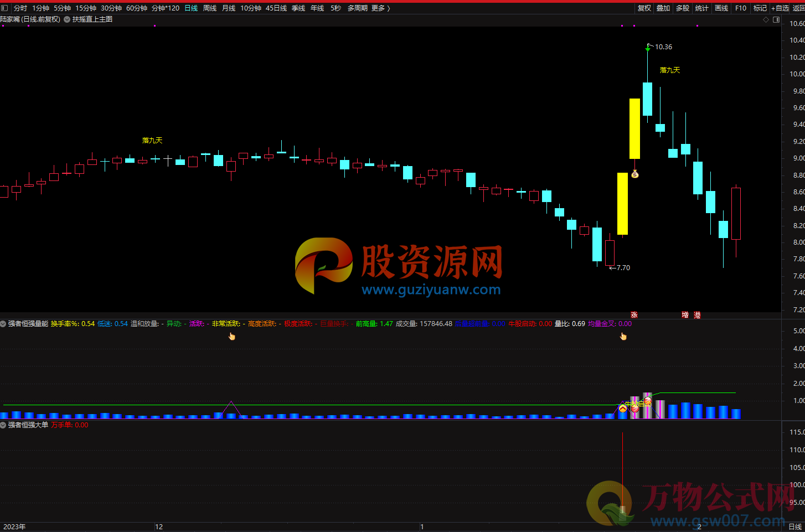Screen dimensions: 805x532
Task: Click the 7.70 low price label
Action: point(623,267)
